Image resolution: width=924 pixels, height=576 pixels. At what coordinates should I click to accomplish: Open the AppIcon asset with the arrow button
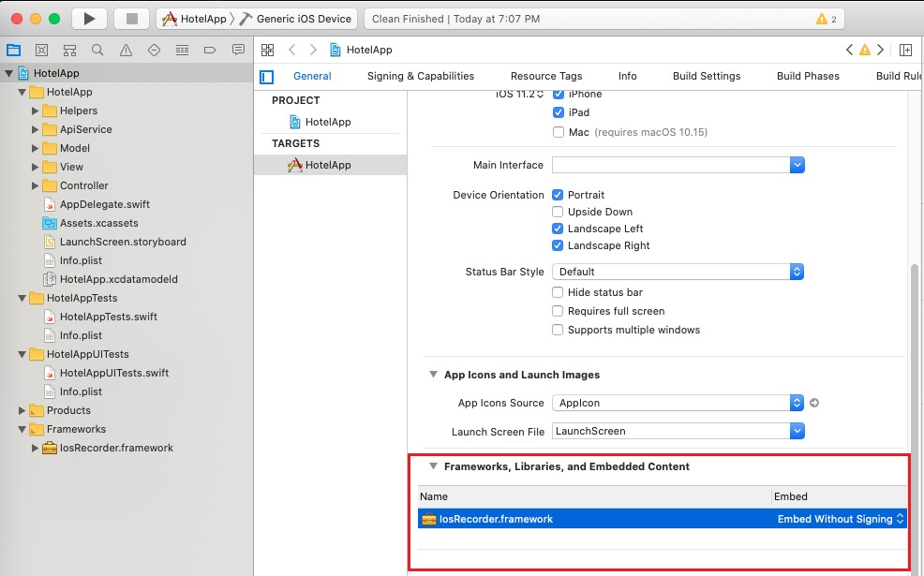[x=814, y=403]
